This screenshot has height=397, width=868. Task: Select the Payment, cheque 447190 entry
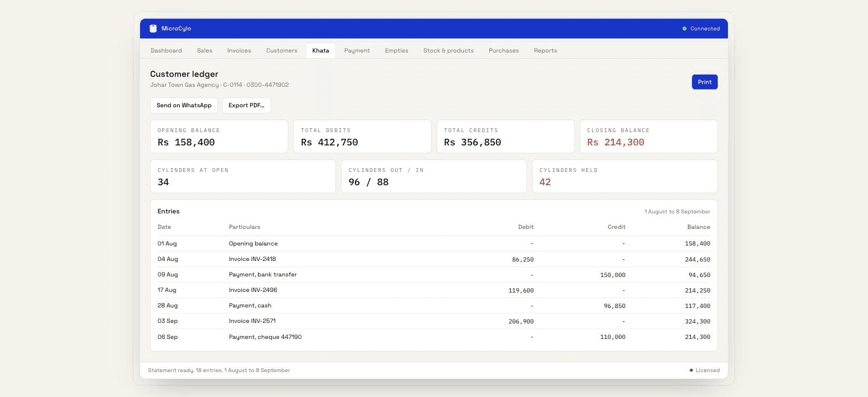pos(434,337)
